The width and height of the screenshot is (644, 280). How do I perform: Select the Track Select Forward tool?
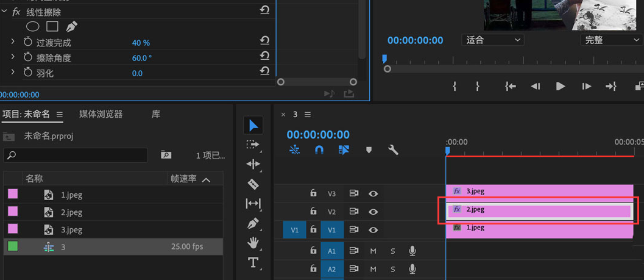pos(253,145)
